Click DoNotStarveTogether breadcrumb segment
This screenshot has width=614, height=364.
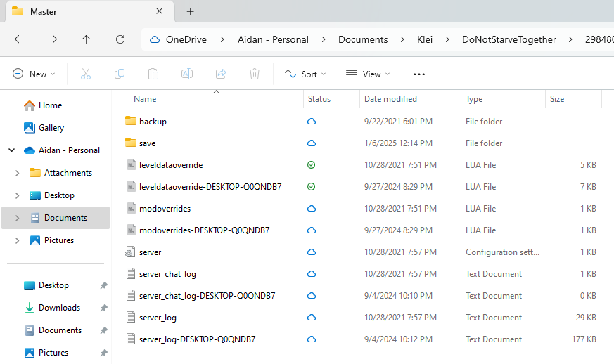pyautogui.click(x=509, y=39)
